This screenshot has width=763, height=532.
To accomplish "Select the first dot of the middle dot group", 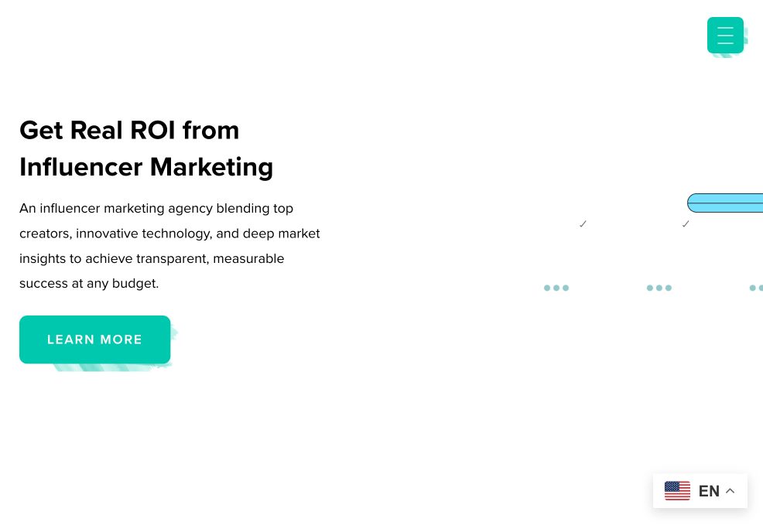I will (x=649, y=288).
